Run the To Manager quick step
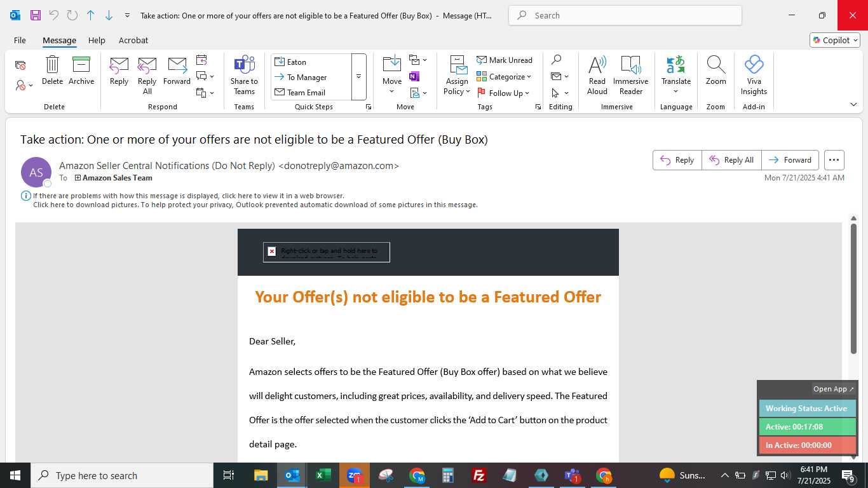The image size is (868, 488). click(x=311, y=77)
